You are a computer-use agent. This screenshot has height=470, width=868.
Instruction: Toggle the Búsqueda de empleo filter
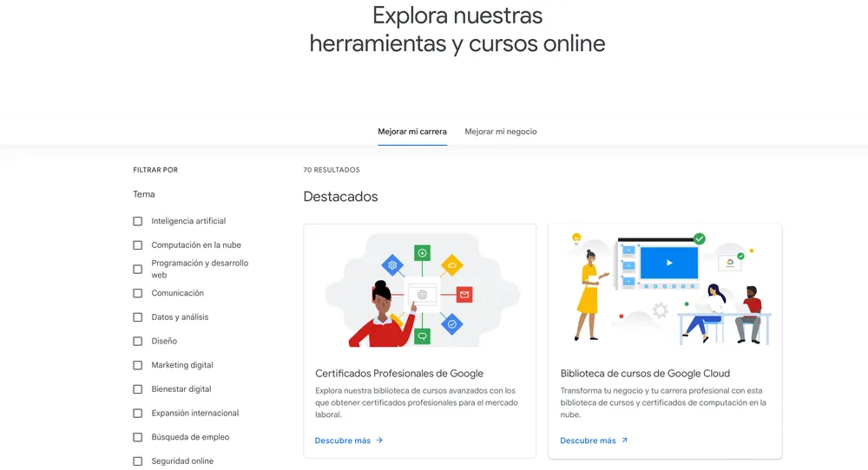click(x=137, y=437)
